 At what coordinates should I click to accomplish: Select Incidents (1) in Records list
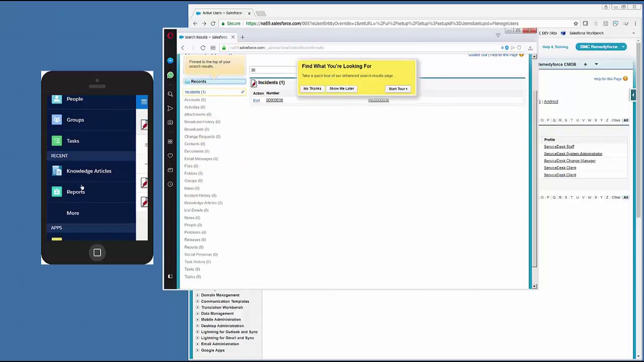click(195, 92)
